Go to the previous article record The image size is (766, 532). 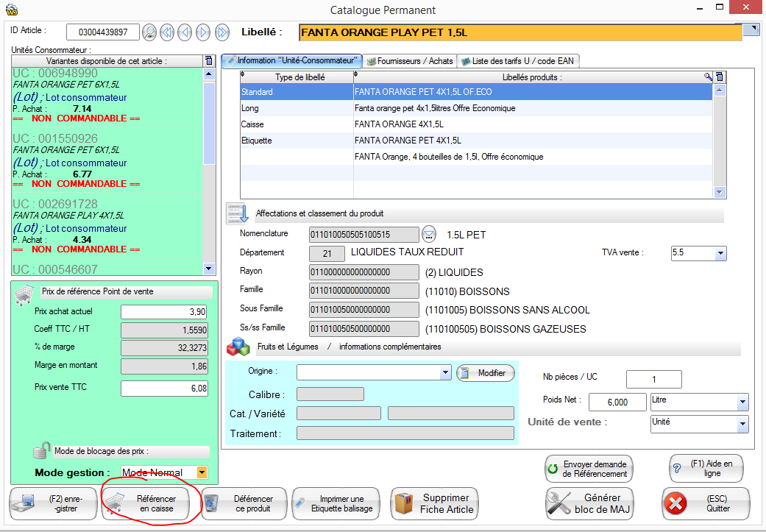click(x=185, y=32)
